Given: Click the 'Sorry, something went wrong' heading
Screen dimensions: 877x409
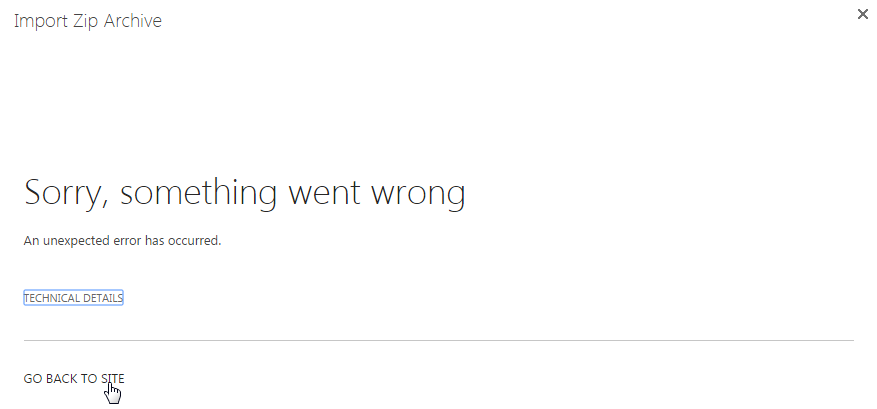Looking at the screenshot, I should point(245,192).
